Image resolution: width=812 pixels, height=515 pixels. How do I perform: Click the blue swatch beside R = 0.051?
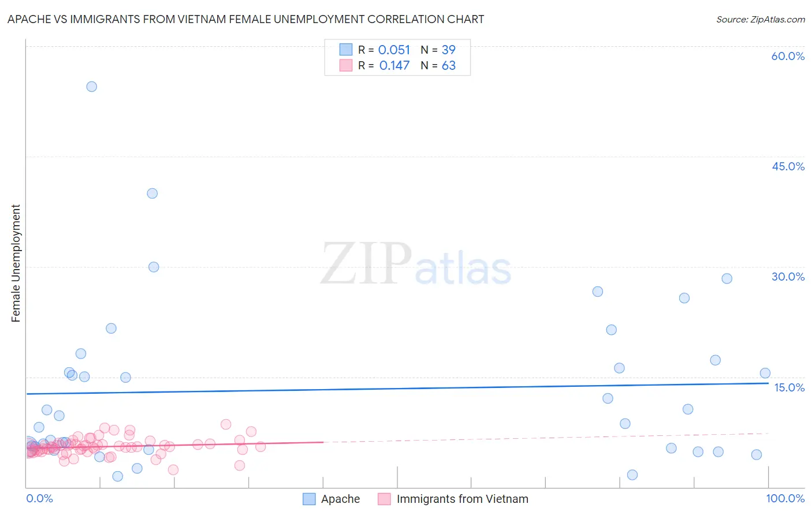point(346,50)
